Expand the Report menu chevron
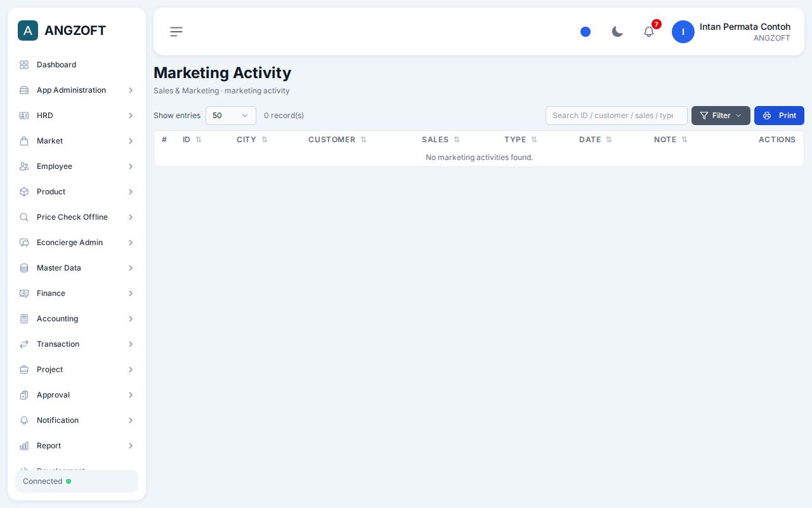812x508 pixels. tap(131, 446)
